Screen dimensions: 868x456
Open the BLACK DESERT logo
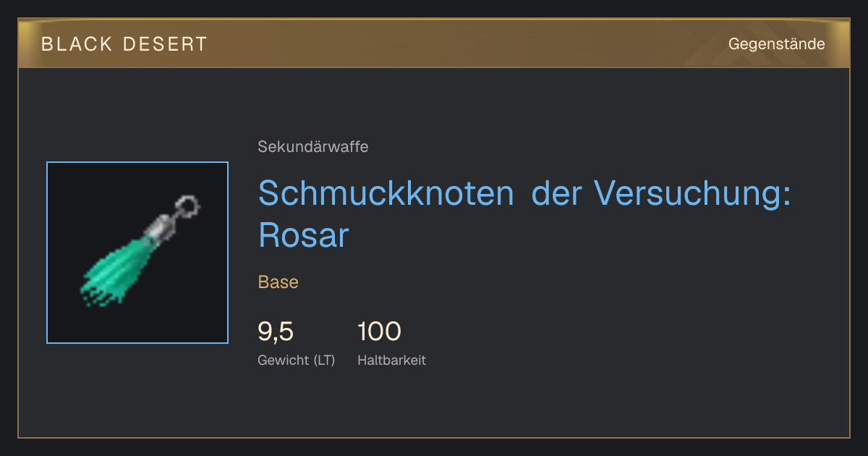pos(124,44)
